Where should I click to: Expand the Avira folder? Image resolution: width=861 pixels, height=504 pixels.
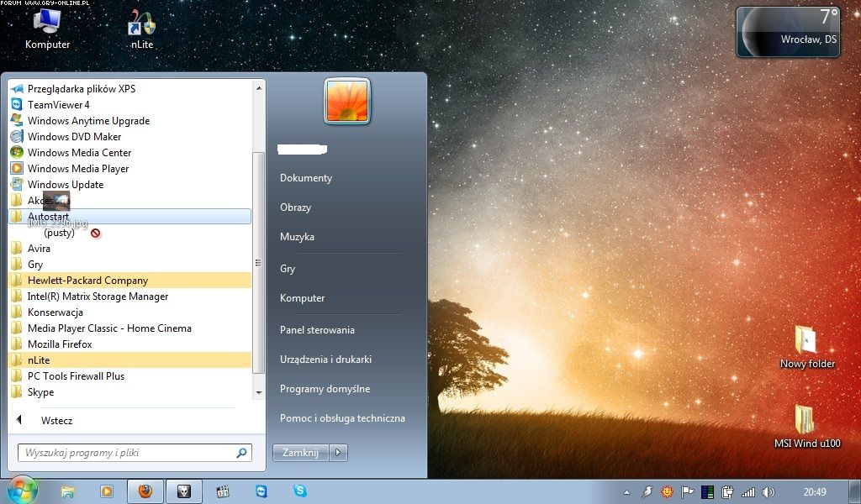[130, 249]
